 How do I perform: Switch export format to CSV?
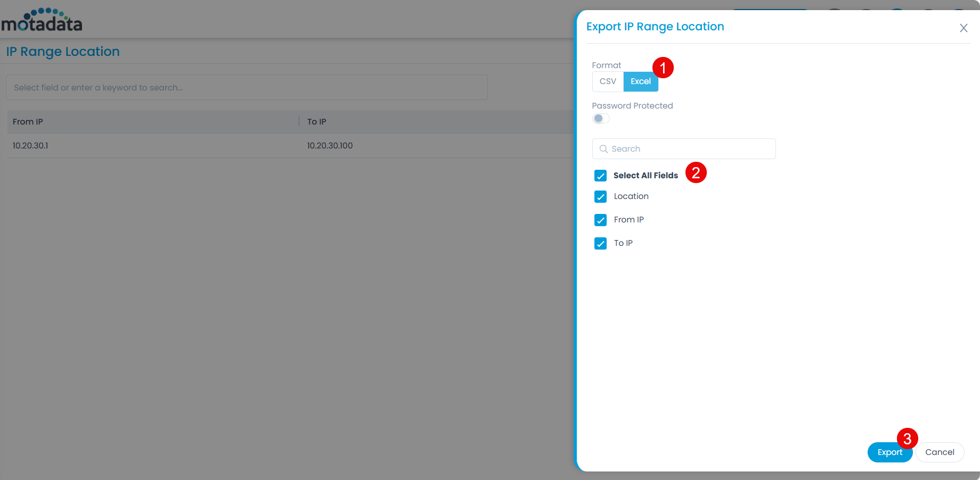point(608,81)
